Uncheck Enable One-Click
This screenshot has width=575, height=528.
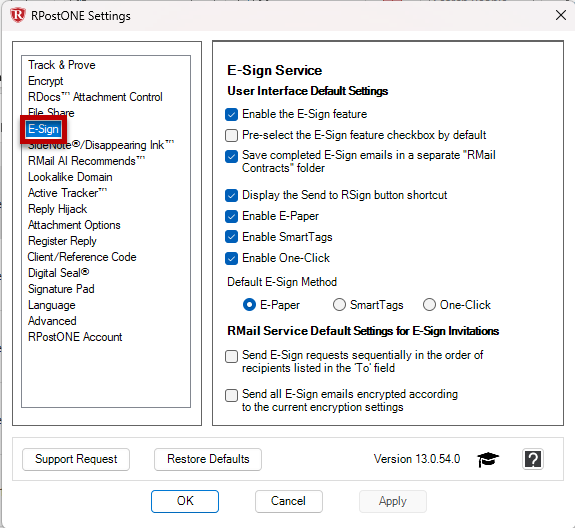231,258
